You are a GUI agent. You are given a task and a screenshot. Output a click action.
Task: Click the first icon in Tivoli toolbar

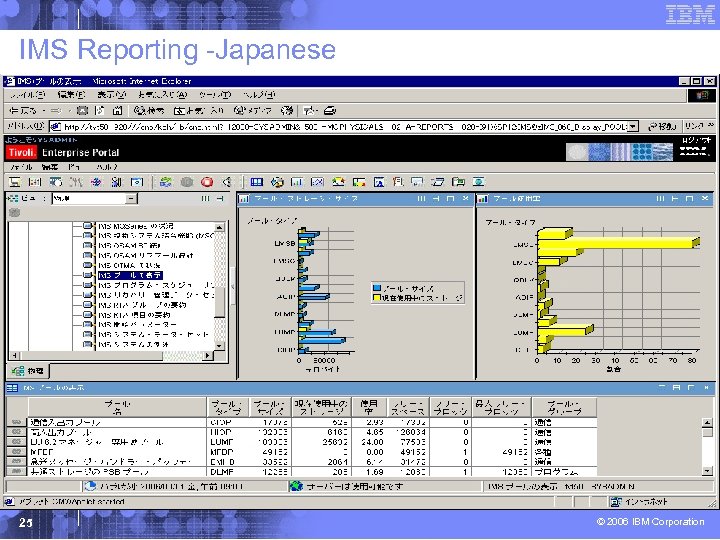click(x=15, y=182)
